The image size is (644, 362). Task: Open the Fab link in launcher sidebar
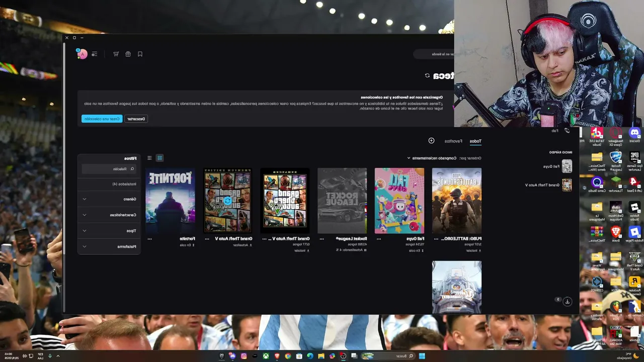(560, 131)
